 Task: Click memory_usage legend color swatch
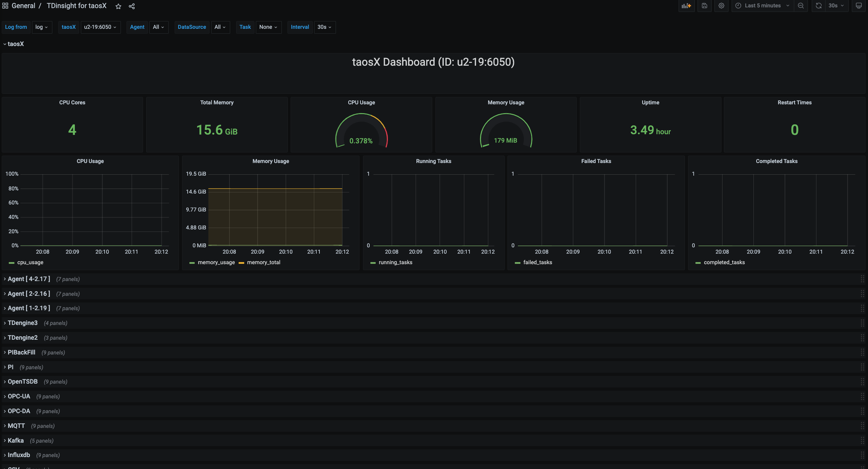click(192, 263)
